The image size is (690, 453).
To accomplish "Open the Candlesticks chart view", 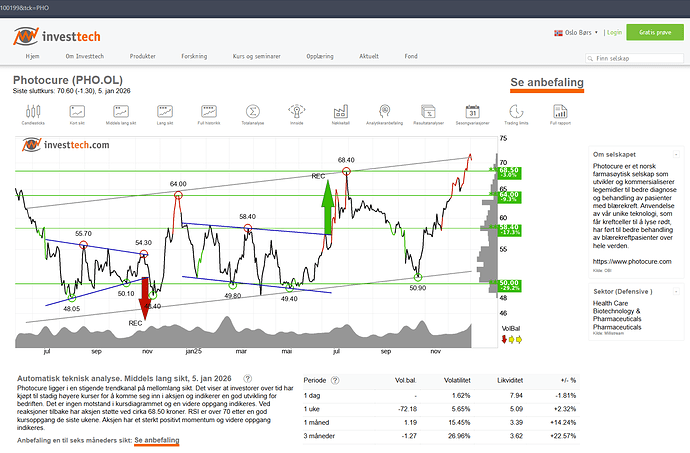I will tap(32, 113).
